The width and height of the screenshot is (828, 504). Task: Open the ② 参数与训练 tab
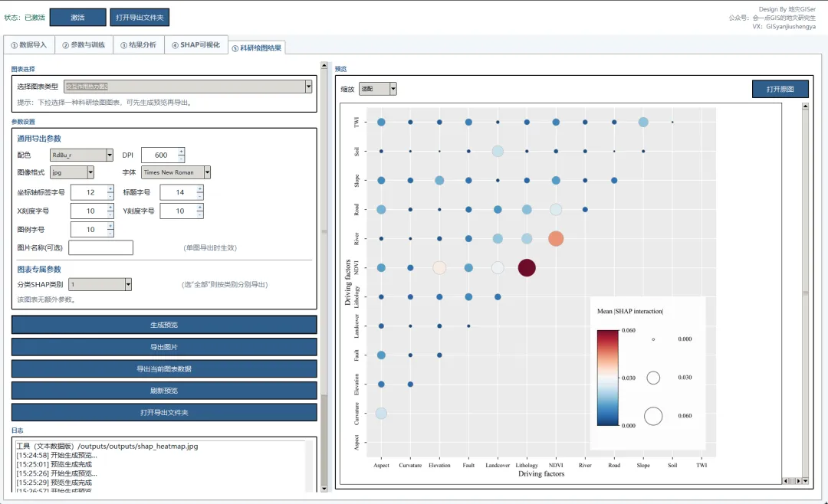84,45
